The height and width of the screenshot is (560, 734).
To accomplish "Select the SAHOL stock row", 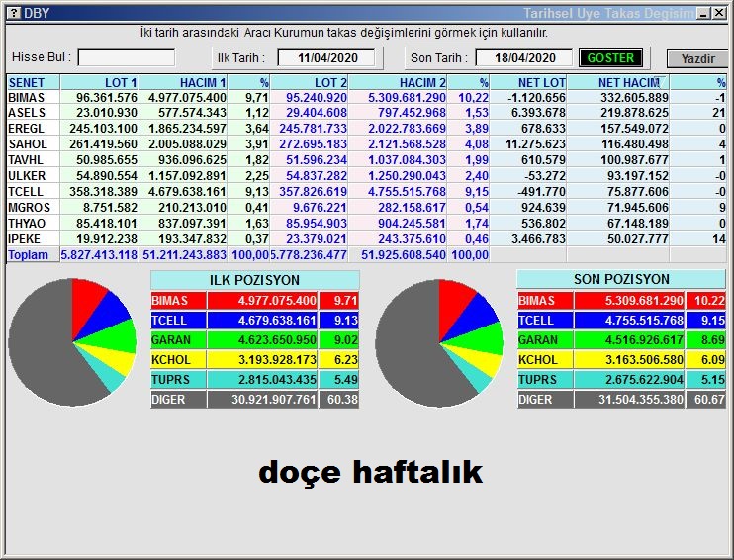I will [367, 144].
